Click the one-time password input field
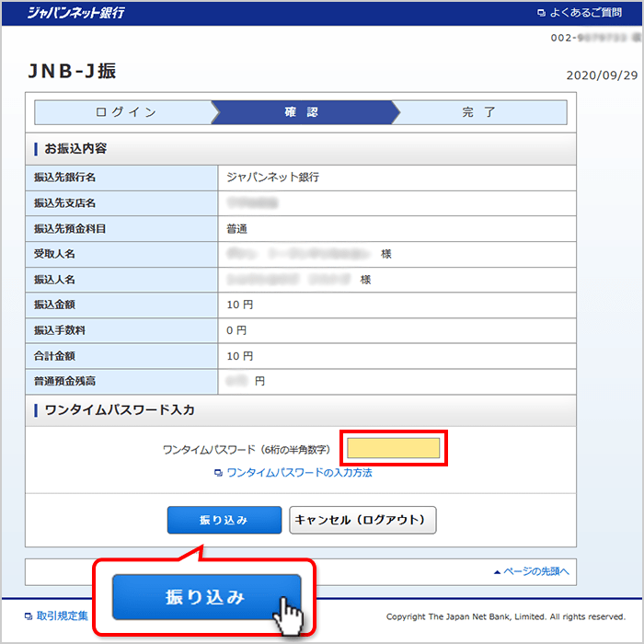This screenshot has width=644, height=644. pos(393,448)
